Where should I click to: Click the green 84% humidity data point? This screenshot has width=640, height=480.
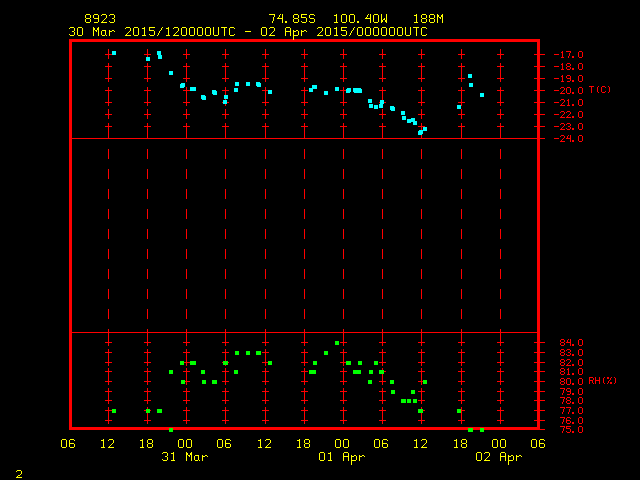[337, 343]
